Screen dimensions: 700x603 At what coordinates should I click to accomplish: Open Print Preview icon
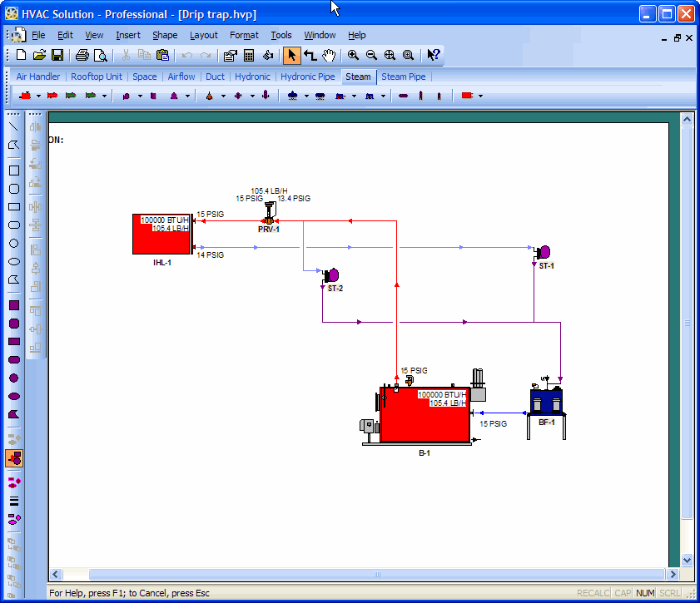101,55
